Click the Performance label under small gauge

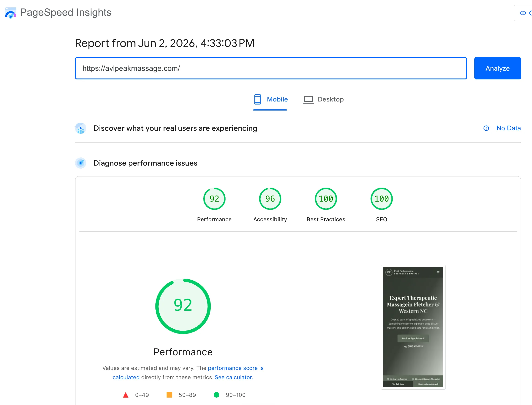(214, 219)
